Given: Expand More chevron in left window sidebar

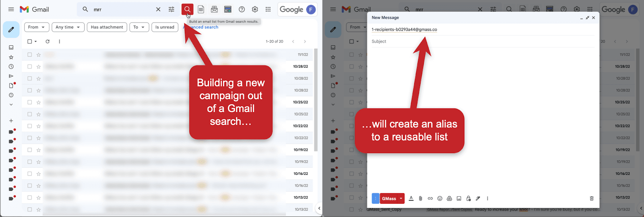Looking at the screenshot, I should coord(11,104).
